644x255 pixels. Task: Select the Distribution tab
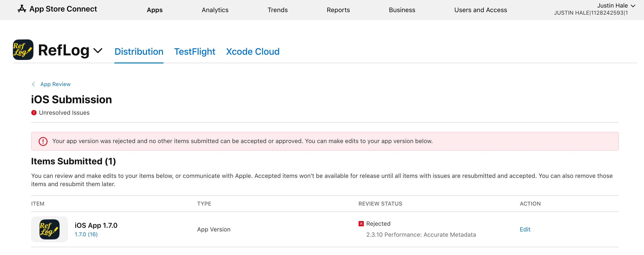click(x=139, y=52)
